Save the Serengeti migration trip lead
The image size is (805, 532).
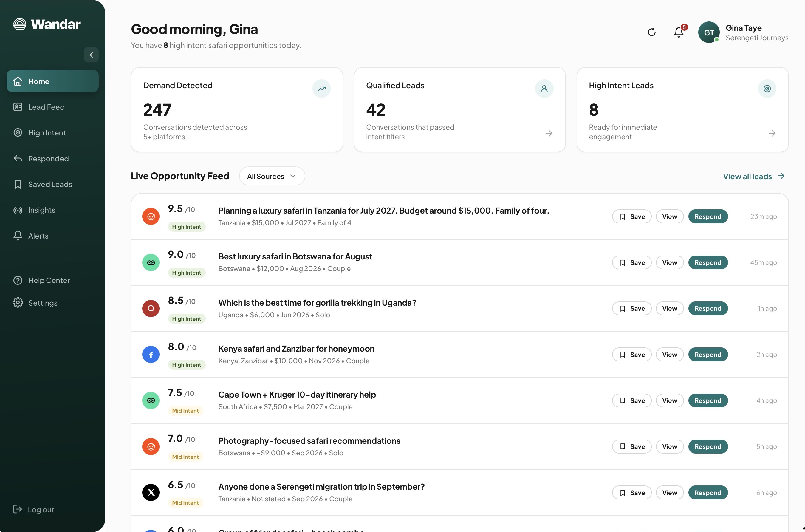(x=632, y=492)
